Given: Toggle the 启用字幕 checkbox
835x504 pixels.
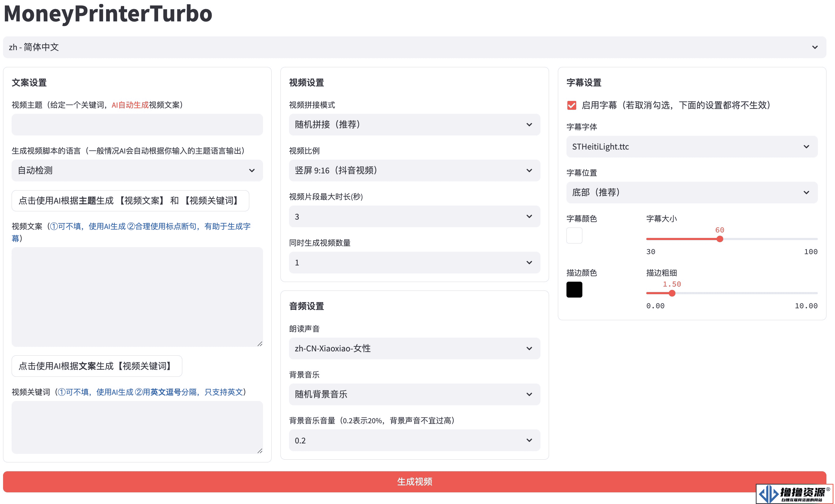Looking at the screenshot, I should pos(572,106).
